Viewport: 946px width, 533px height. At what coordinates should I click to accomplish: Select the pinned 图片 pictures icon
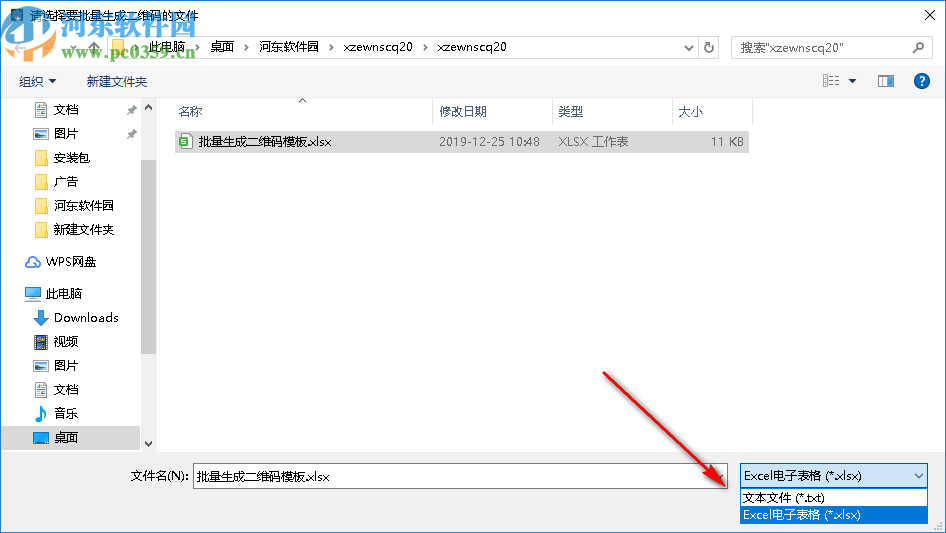click(40, 134)
